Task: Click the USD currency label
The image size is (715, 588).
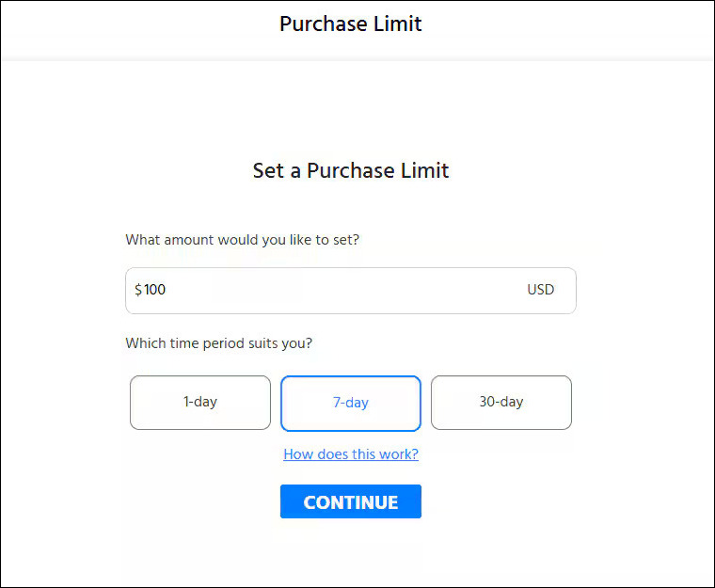Action: coord(541,290)
